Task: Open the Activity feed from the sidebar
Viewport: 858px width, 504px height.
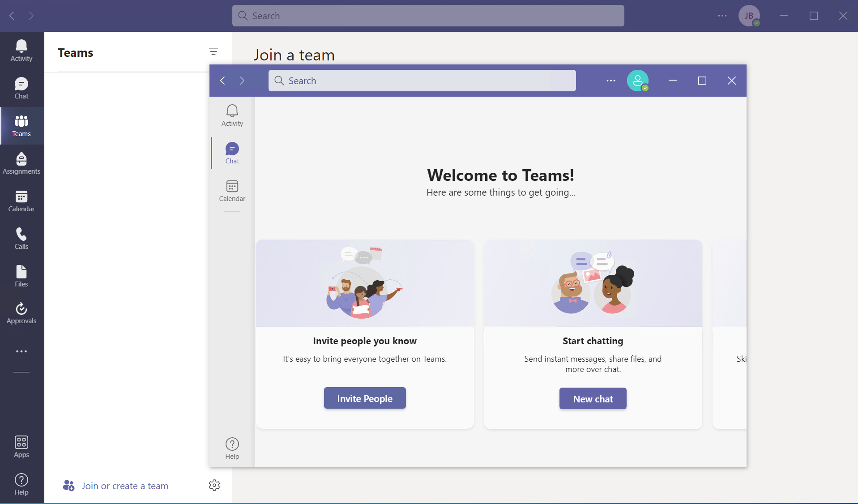Action: point(21,50)
